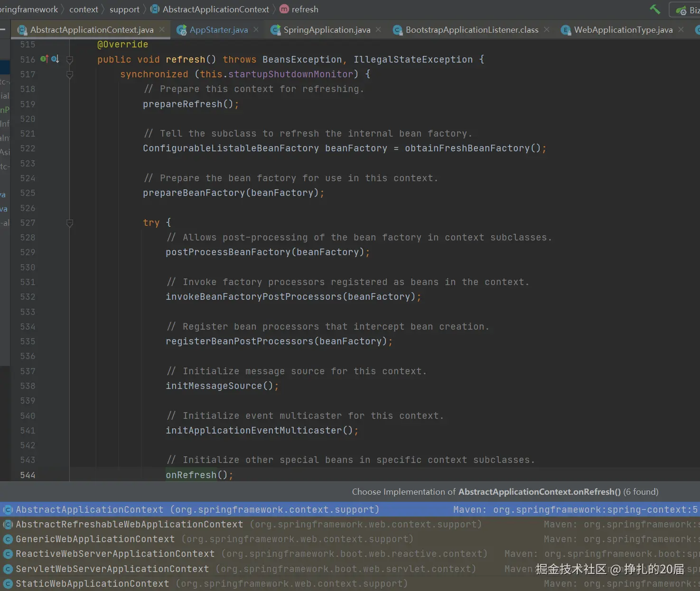
Task: Click the class icon beside GenericWebApplicationContext
Action: (8, 539)
